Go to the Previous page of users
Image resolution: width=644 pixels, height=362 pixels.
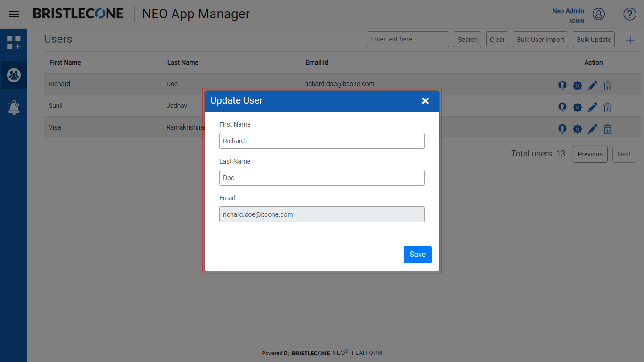(x=590, y=154)
